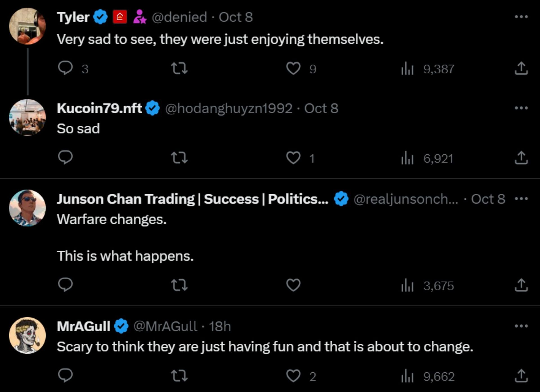This screenshot has height=392, width=540.
Task: Open more options on MrAGull's tweet
Action: tap(521, 326)
